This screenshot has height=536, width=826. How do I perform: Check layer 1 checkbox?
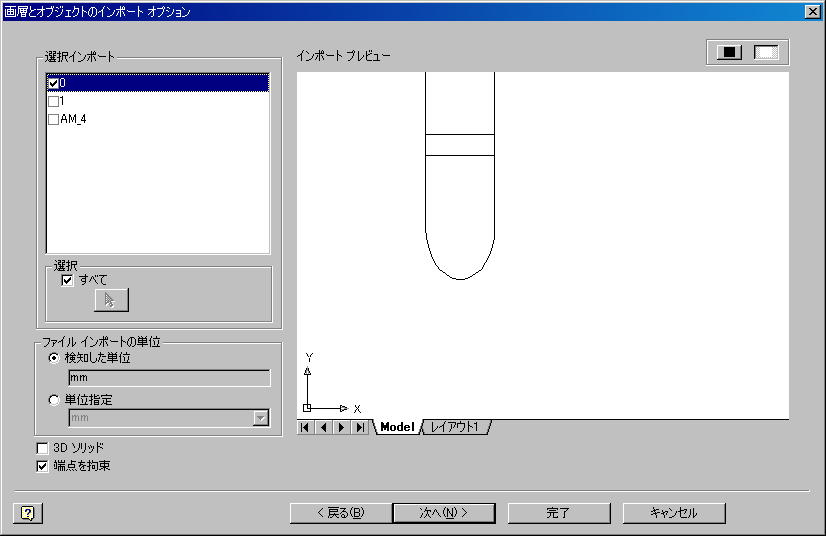[x=53, y=101]
